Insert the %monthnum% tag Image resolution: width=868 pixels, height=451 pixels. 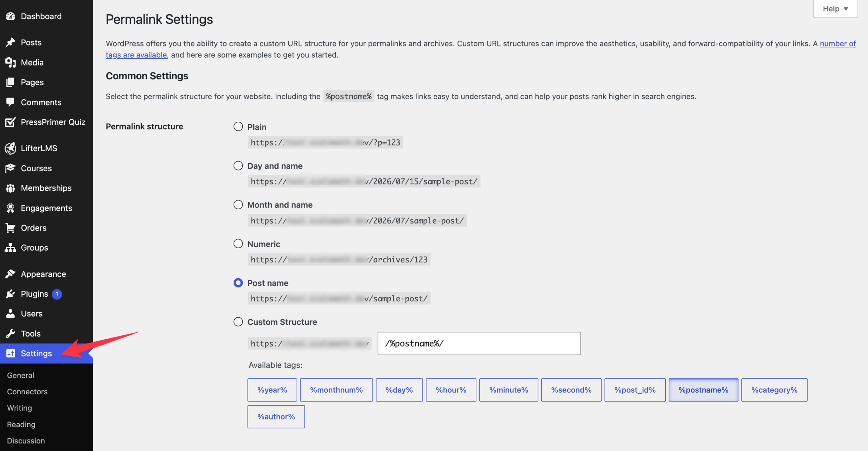[336, 390]
